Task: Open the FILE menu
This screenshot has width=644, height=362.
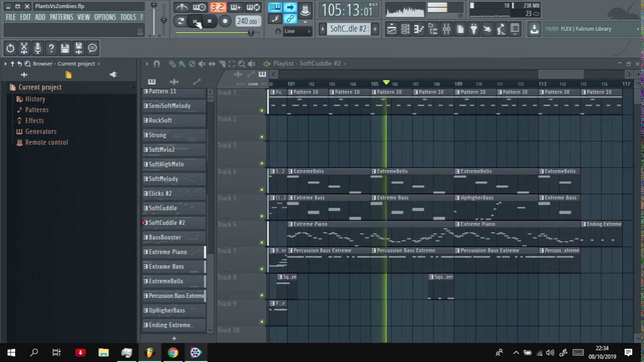Action: pyautogui.click(x=11, y=17)
